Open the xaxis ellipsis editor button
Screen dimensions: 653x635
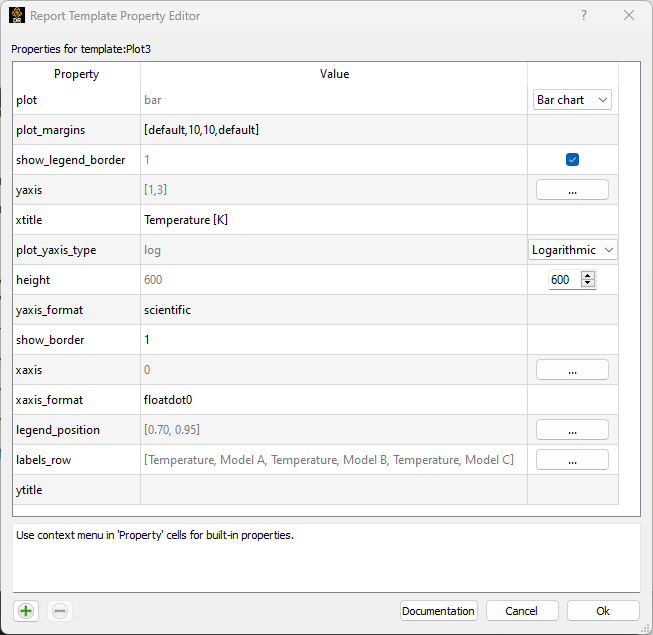(572, 370)
